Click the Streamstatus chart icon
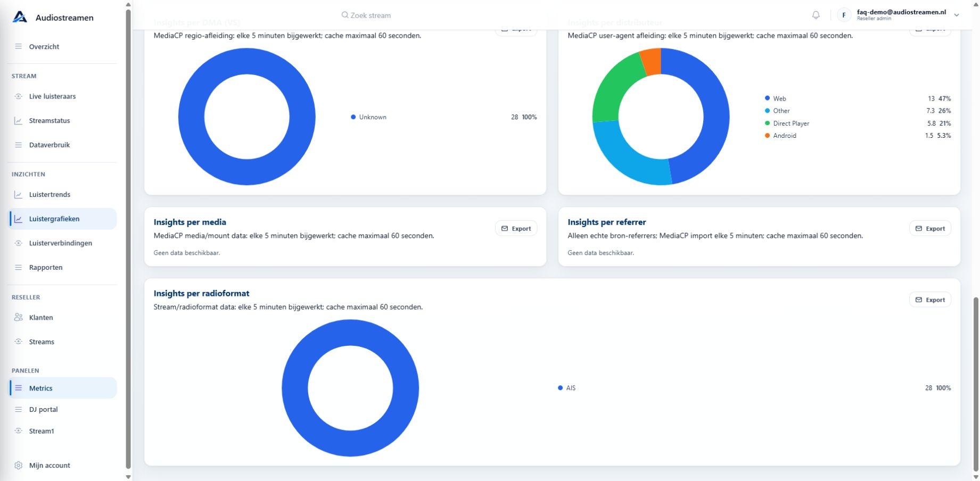 (x=19, y=121)
